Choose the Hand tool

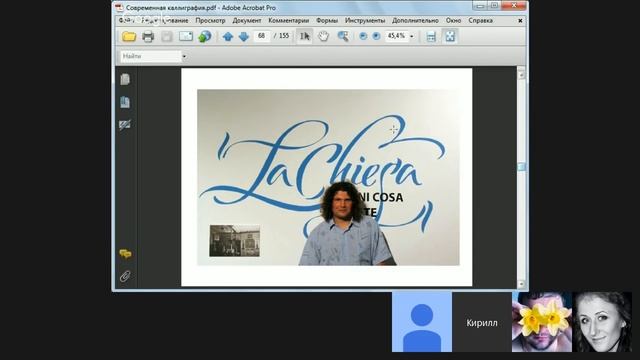(x=323, y=36)
